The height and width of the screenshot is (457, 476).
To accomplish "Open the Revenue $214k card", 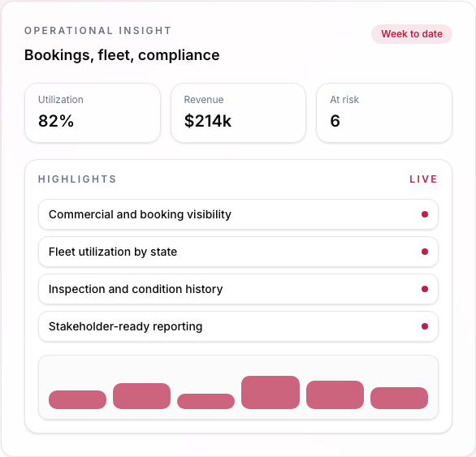I will coord(238,113).
